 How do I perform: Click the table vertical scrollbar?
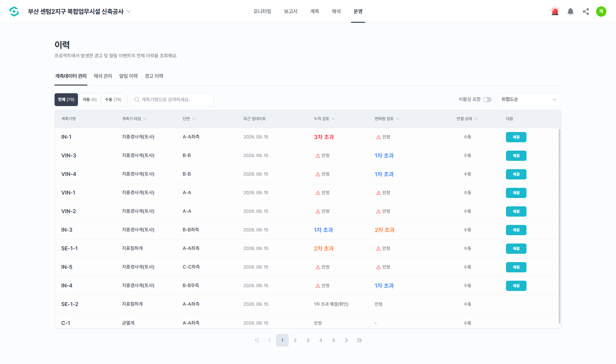tap(560, 226)
